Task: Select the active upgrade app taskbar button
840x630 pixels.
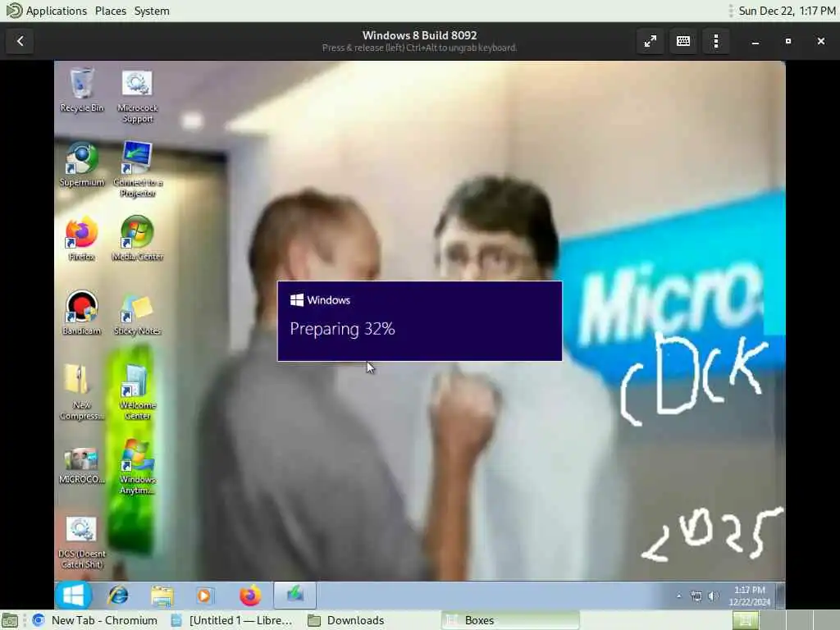Action: (295, 596)
